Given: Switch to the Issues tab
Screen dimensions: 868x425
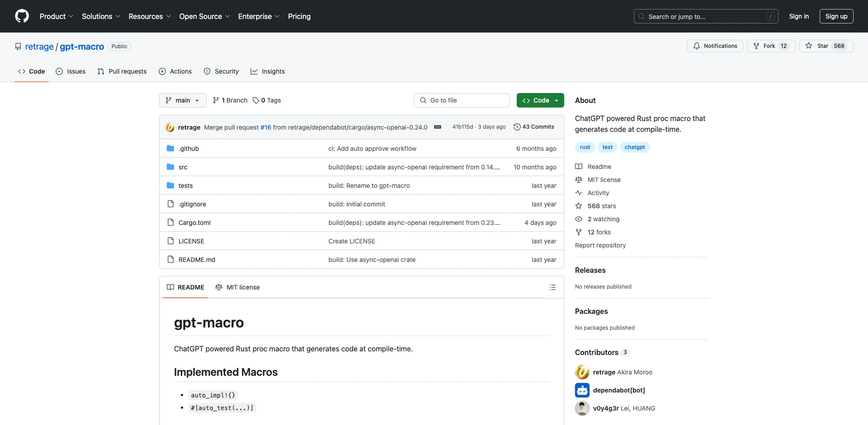Looking at the screenshot, I should 71,71.
